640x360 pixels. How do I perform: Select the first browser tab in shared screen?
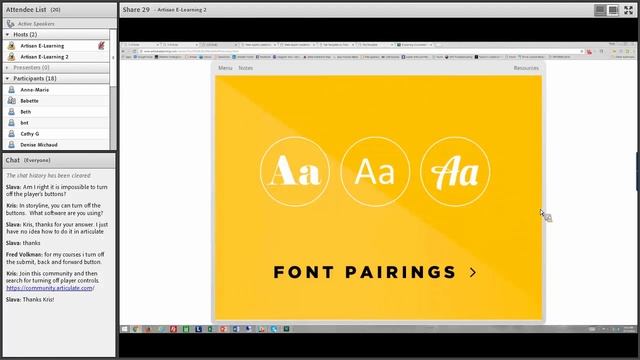point(141,44)
